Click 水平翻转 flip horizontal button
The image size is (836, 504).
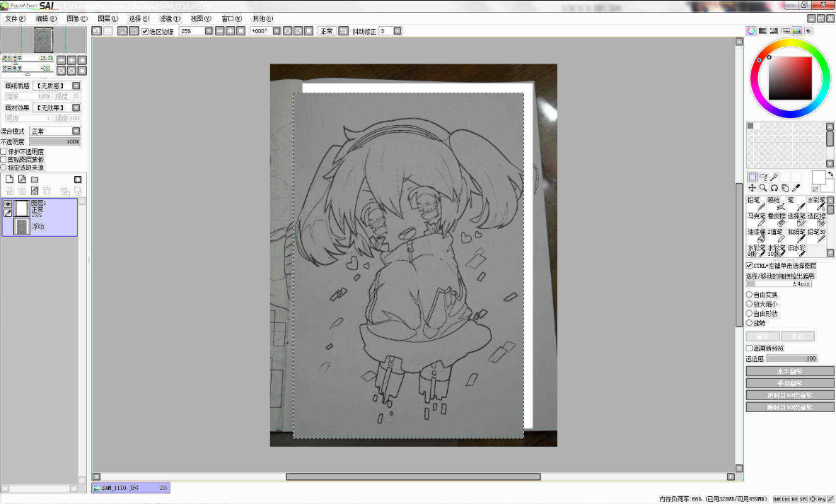coord(789,371)
